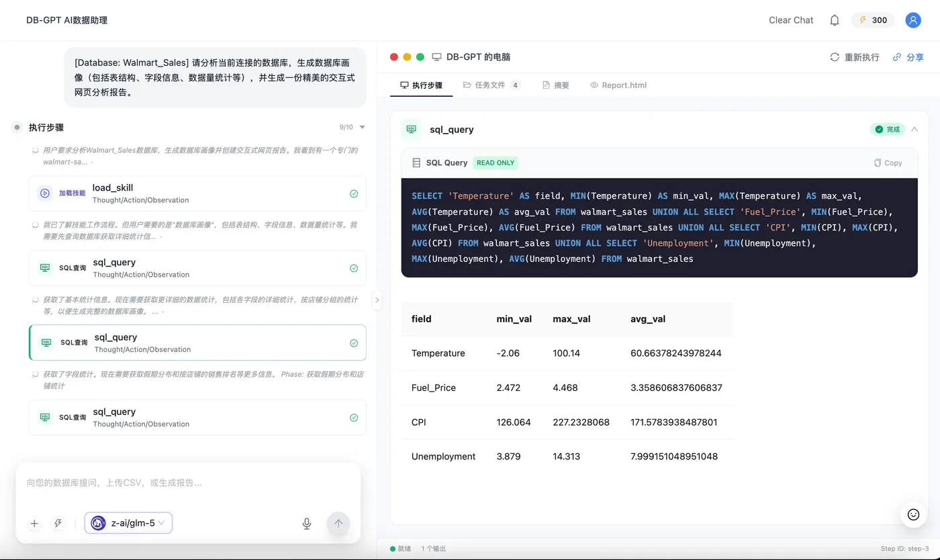The image size is (940, 560).
Task: Open the Report.html tab
Action: tap(618, 85)
